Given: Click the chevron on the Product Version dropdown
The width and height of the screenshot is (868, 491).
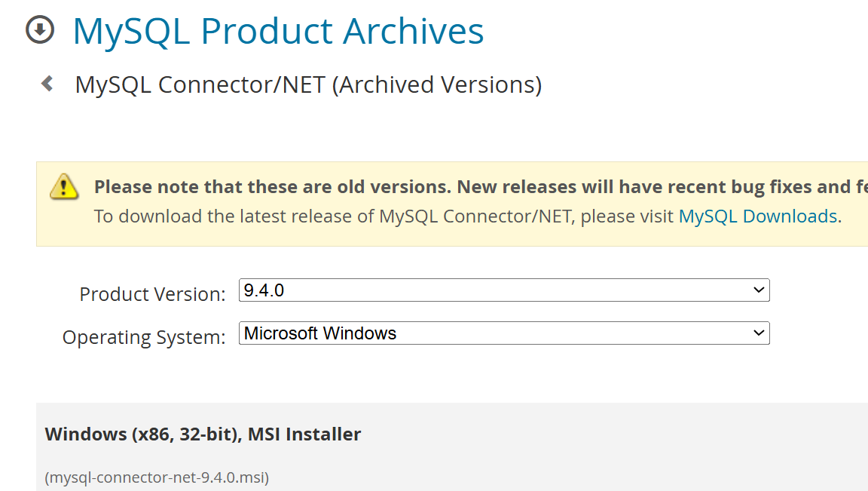Looking at the screenshot, I should click(759, 290).
